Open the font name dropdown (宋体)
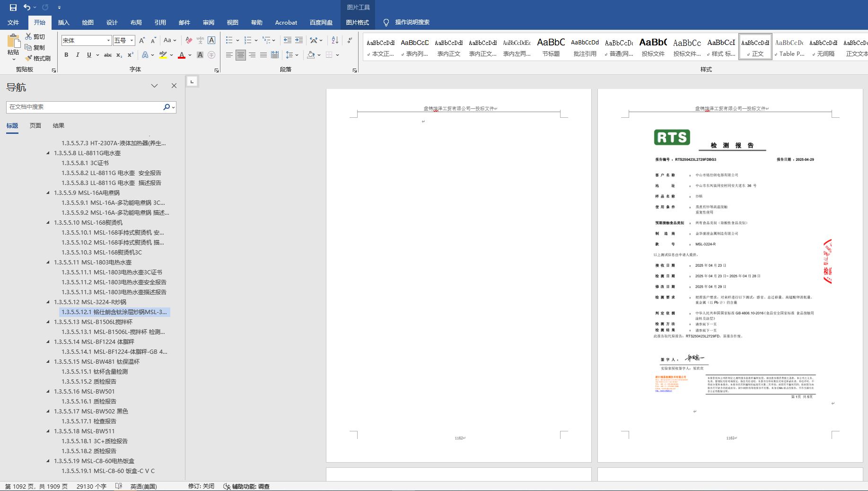The width and height of the screenshot is (868, 491). coord(108,41)
